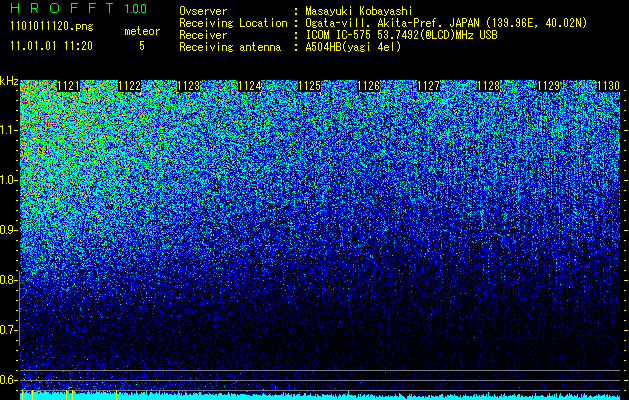Click the 0.8 frequency axis label
Image resolution: width=629 pixels, height=400 pixels.
coord(7,280)
